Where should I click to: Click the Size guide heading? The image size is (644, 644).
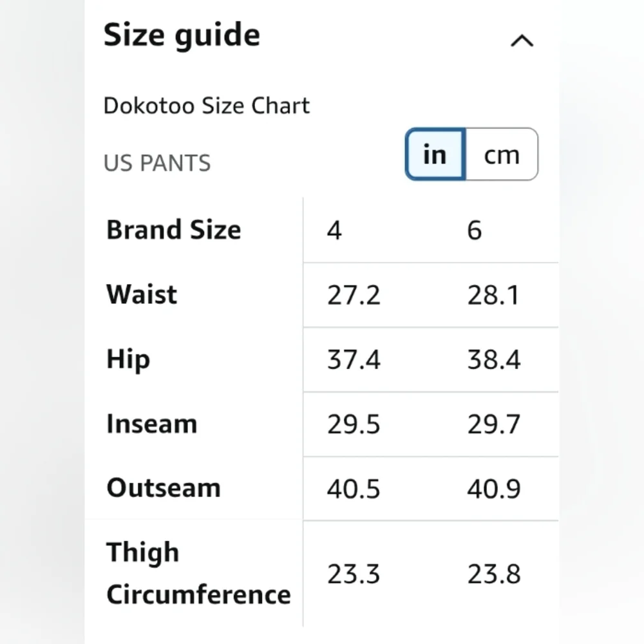[182, 35]
